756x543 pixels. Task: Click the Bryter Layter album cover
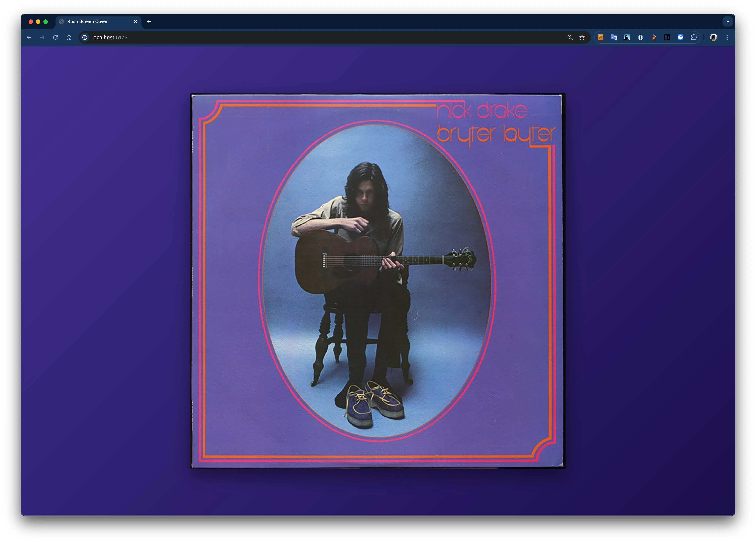pos(378,281)
